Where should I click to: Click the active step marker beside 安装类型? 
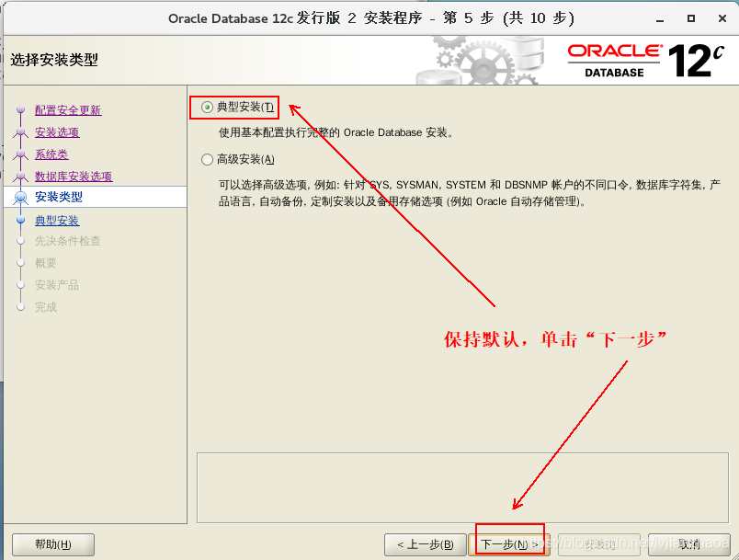20,198
